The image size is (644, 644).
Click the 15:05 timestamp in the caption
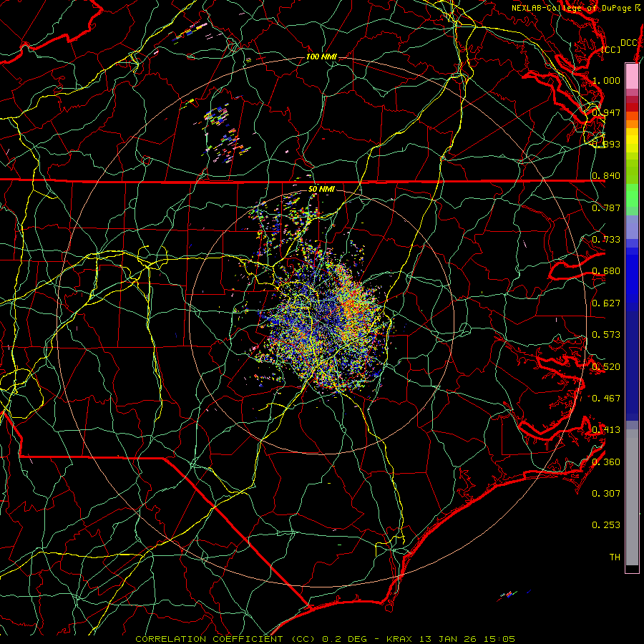[499, 639]
